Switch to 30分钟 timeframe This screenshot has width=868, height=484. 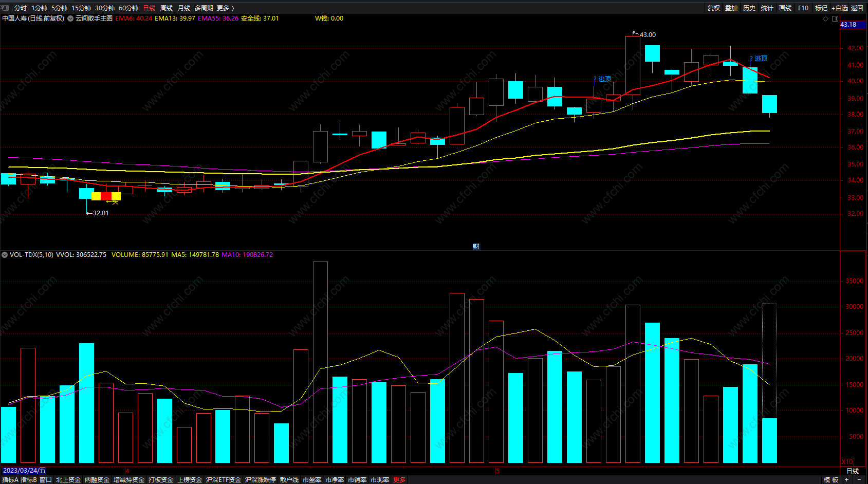[x=105, y=8]
